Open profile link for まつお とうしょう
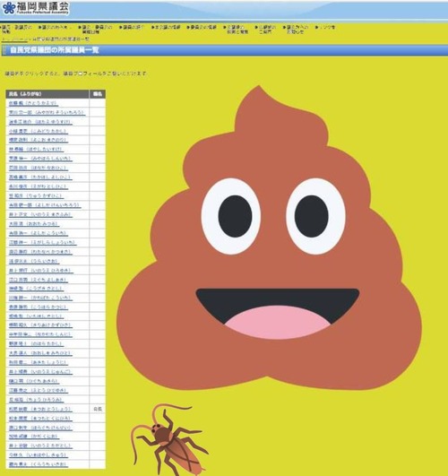 [x=40, y=409]
